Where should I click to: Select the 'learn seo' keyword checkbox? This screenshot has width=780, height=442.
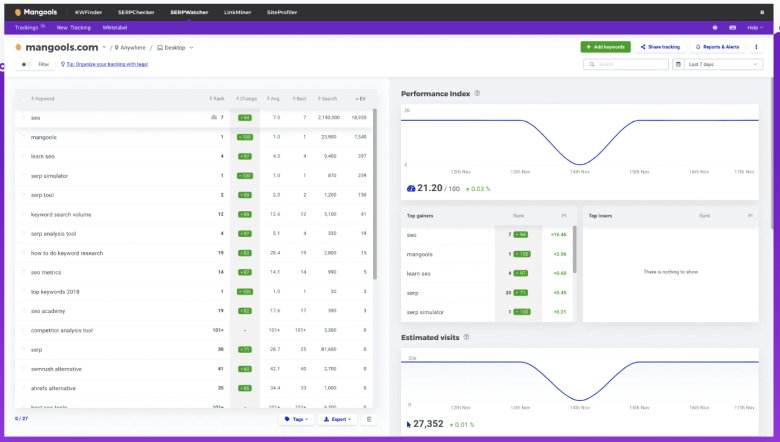coord(23,156)
